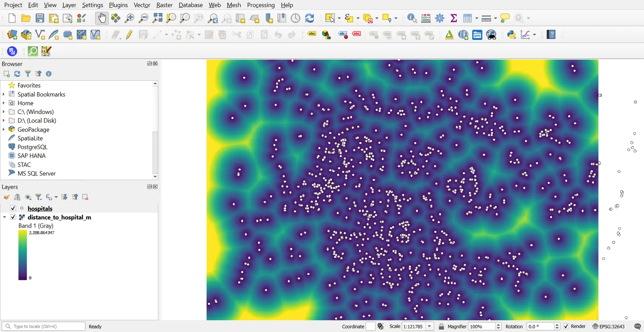Open the Processing Toolbox gear icon

coord(440,18)
